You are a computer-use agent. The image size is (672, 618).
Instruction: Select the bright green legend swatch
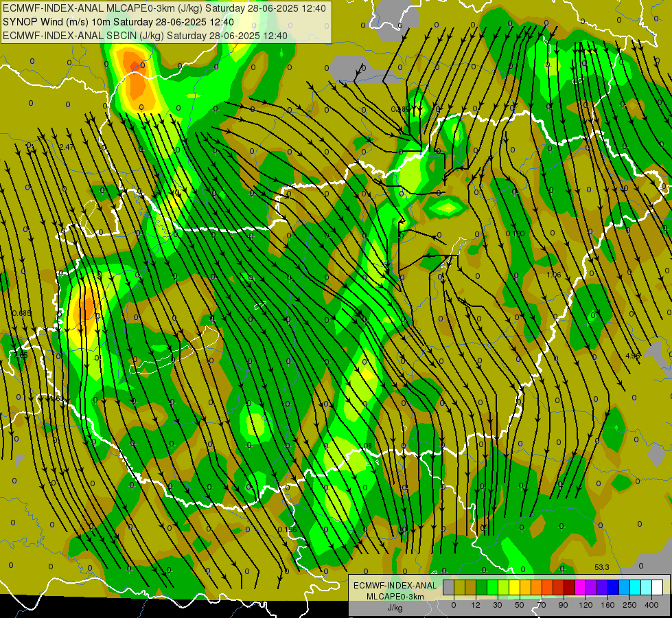click(x=492, y=587)
